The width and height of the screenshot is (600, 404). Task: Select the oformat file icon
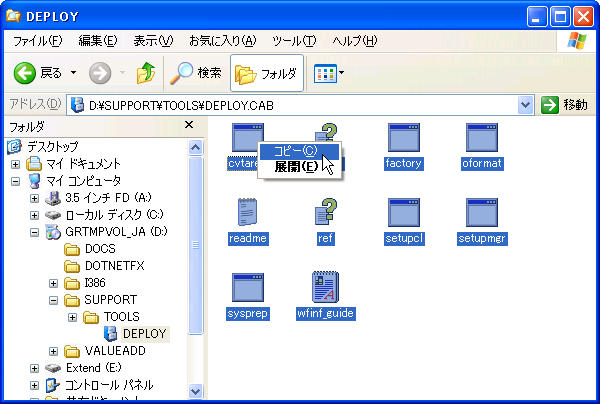(x=482, y=137)
